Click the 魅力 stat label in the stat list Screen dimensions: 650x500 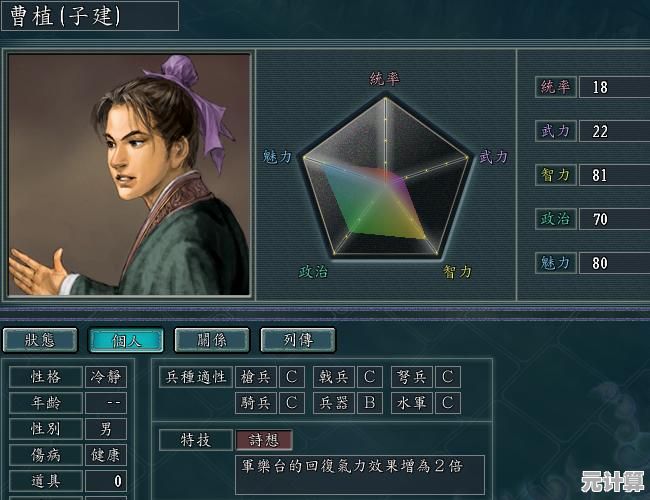click(x=555, y=263)
